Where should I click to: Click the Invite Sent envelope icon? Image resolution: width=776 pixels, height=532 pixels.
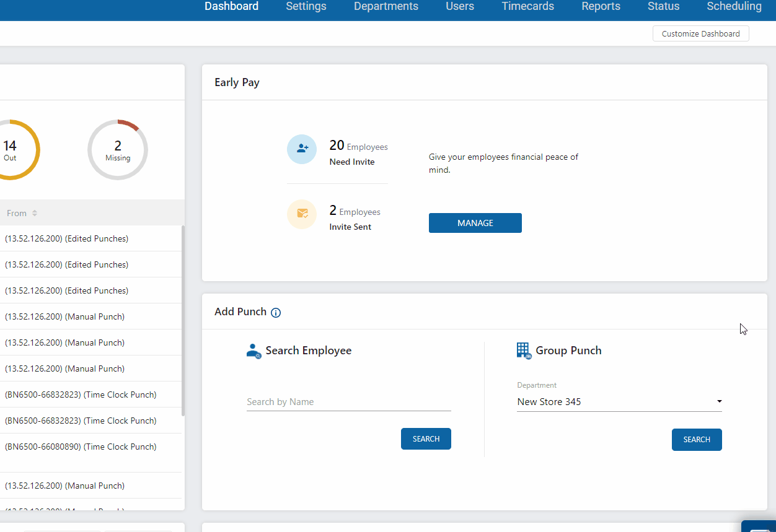(x=302, y=214)
